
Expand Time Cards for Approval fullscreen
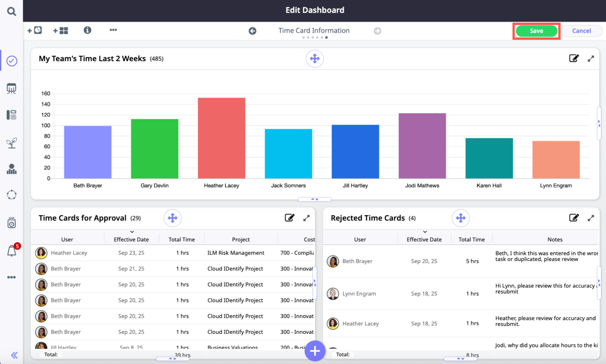coord(306,218)
